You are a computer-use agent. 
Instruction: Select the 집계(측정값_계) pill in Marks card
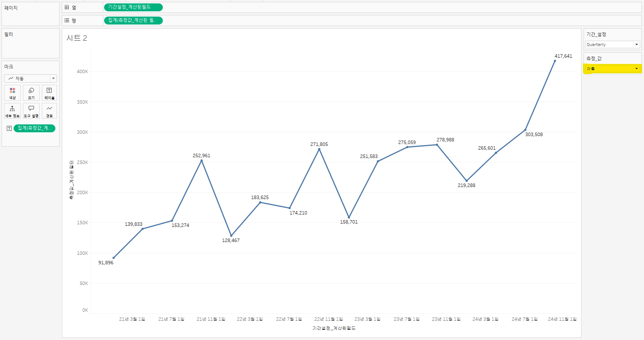pos(34,128)
